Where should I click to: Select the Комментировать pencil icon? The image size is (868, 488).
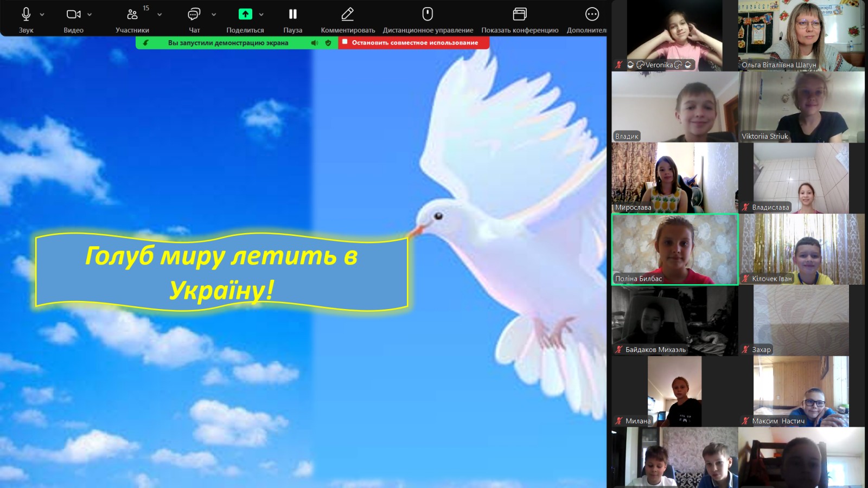tap(347, 15)
